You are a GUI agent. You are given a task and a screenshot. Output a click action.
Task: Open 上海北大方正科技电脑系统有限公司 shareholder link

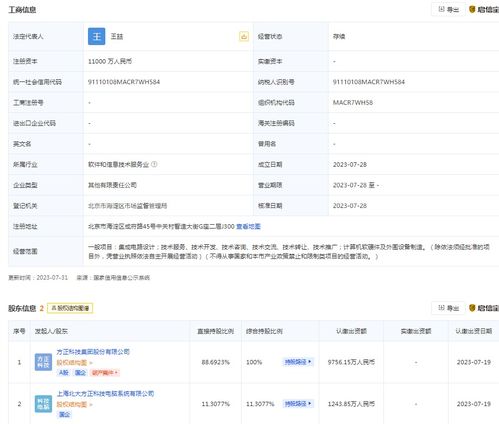(x=105, y=394)
